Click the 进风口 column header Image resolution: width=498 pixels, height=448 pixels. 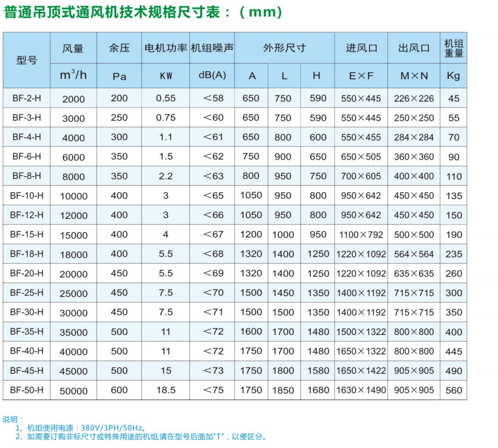tap(361, 48)
